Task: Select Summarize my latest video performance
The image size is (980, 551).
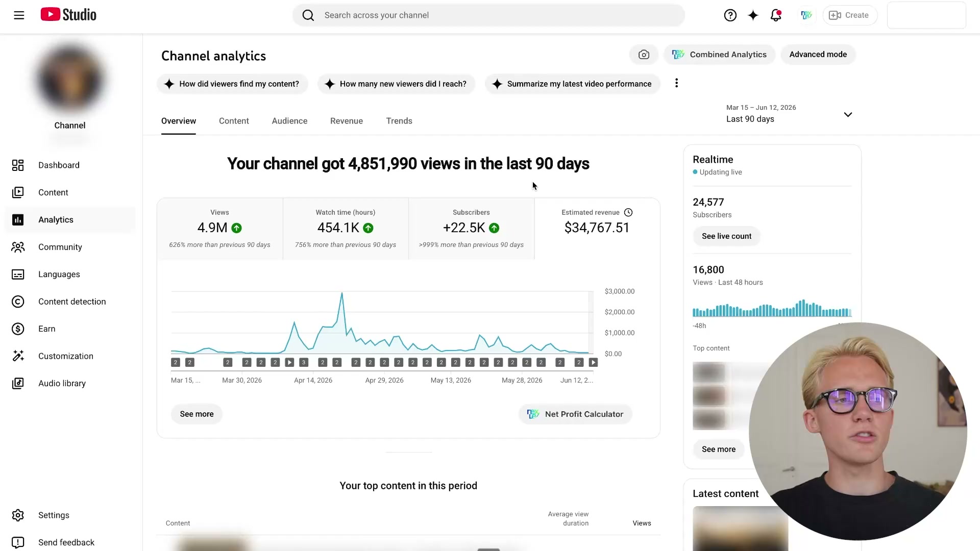Action: tap(572, 84)
